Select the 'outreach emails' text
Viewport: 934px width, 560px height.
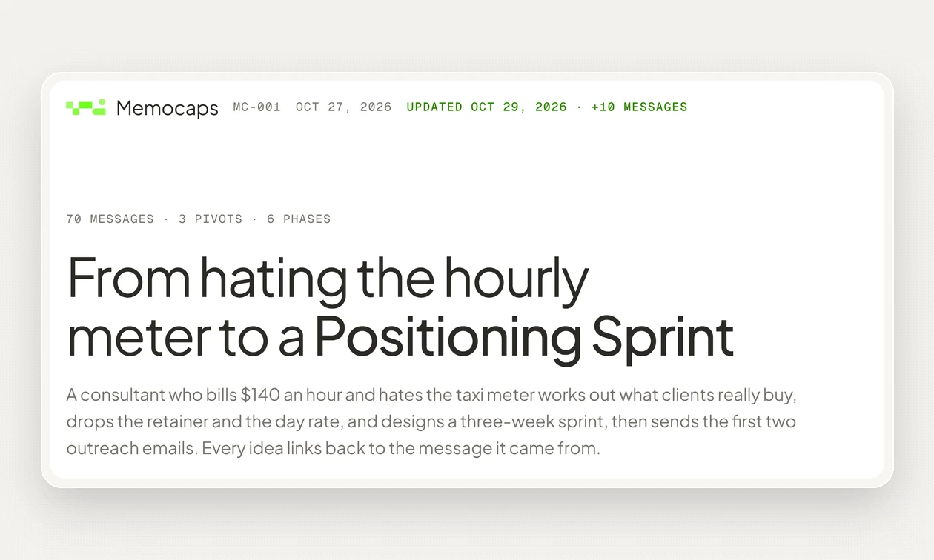131,449
